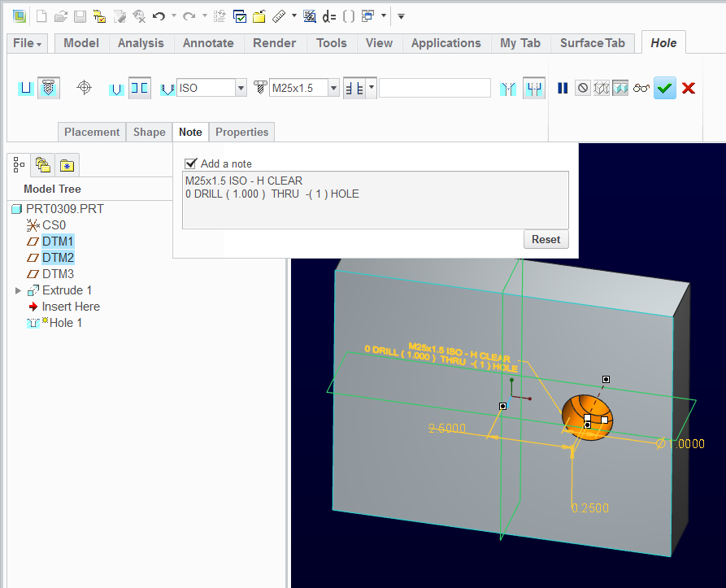Cancel the hole with red X
Screen dimensions: 726x588
pos(689,88)
